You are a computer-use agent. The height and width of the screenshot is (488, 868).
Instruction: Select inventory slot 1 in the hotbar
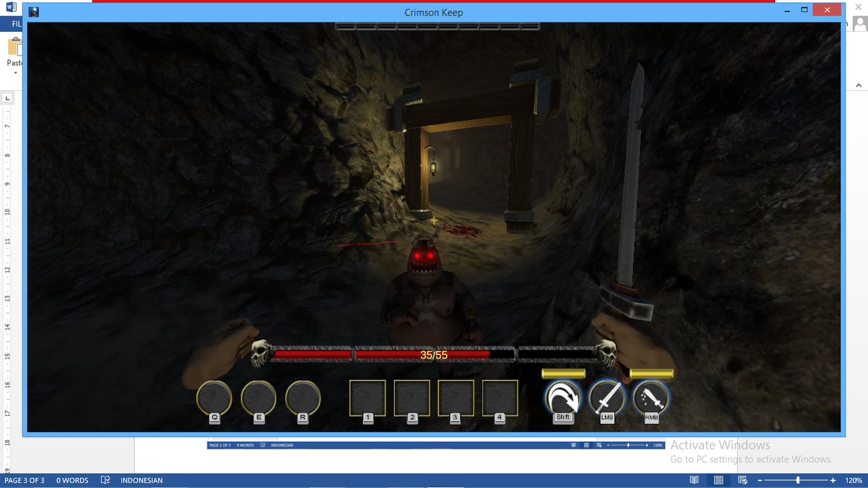(368, 398)
